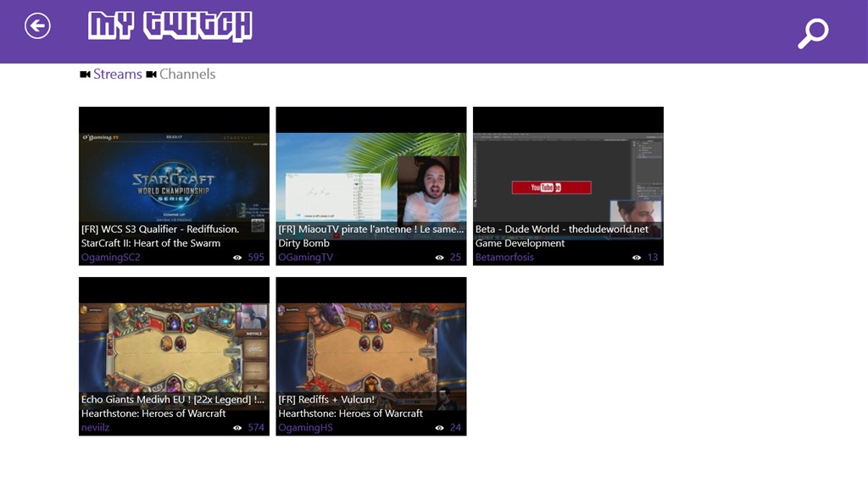This screenshot has width=868, height=488.
Task: Click the camera icon beside Channels
Action: 151,75
